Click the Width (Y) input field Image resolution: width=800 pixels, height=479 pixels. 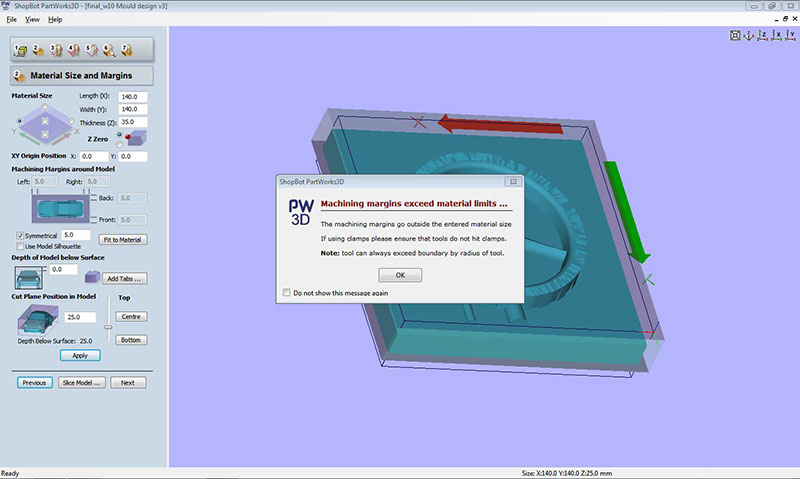click(x=133, y=109)
